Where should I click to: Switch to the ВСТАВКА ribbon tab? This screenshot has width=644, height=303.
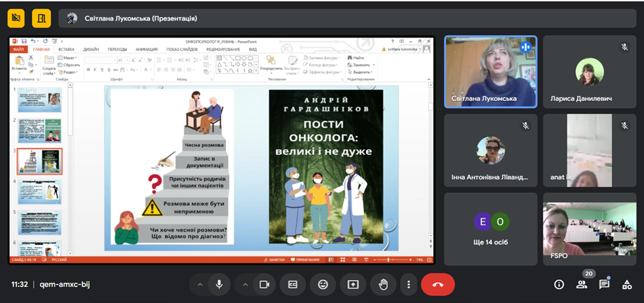66,50
